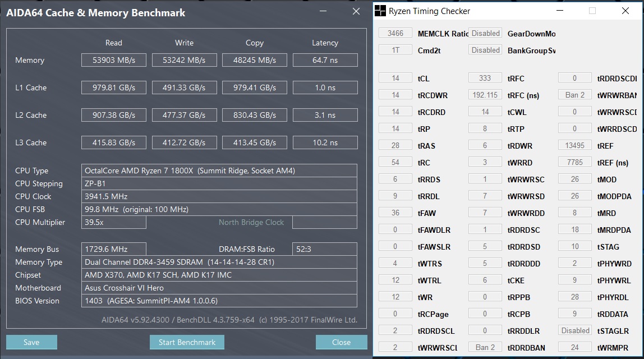This screenshot has height=359, width=644.
Task: Click the BIOS Version 1403 field
Action: pyautogui.click(x=219, y=301)
